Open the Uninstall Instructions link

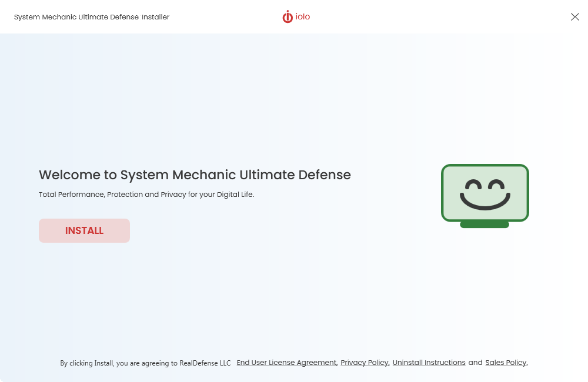(429, 363)
